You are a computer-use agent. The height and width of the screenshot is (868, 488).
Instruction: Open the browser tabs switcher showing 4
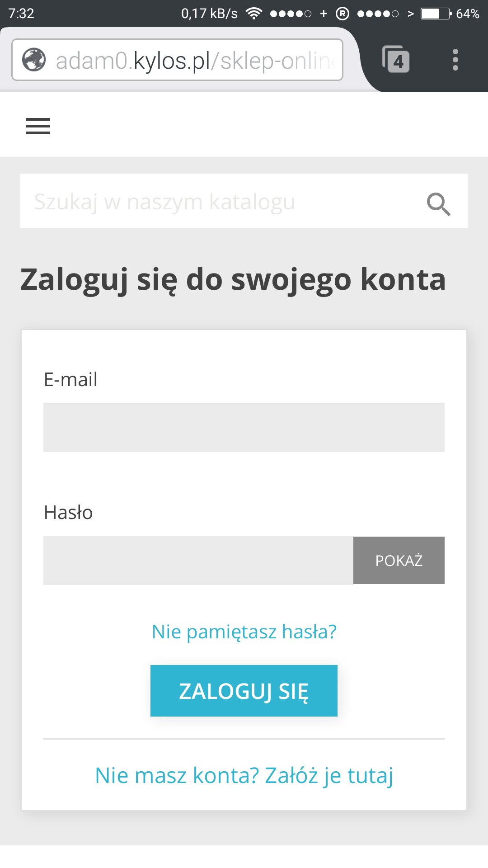(x=396, y=60)
